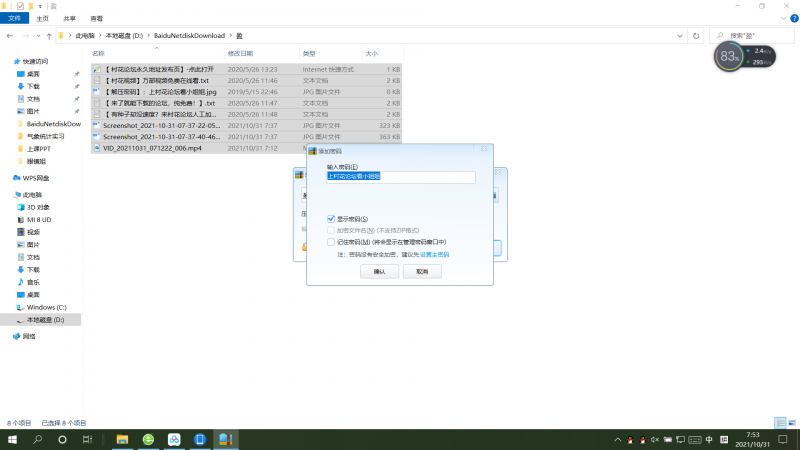Click the 确认 button in password dialog

click(x=379, y=271)
